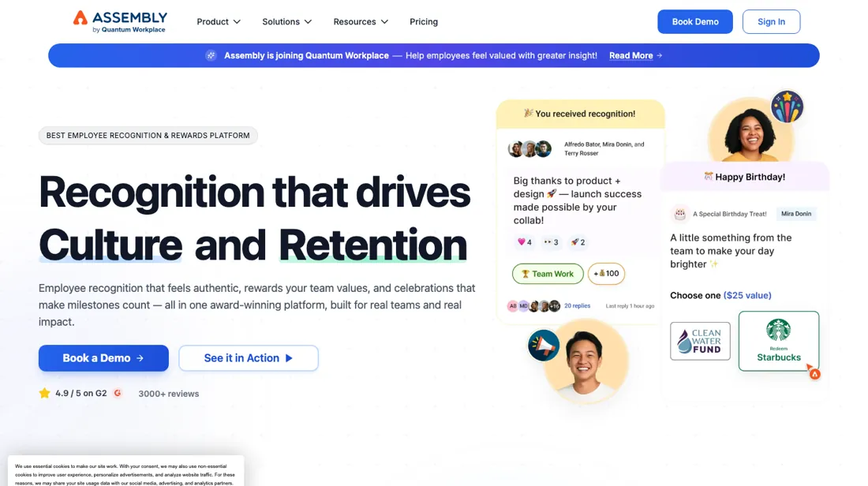Click the rocket reaction with 2 count
Screen dimensions: 868x486
pos(578,242)
